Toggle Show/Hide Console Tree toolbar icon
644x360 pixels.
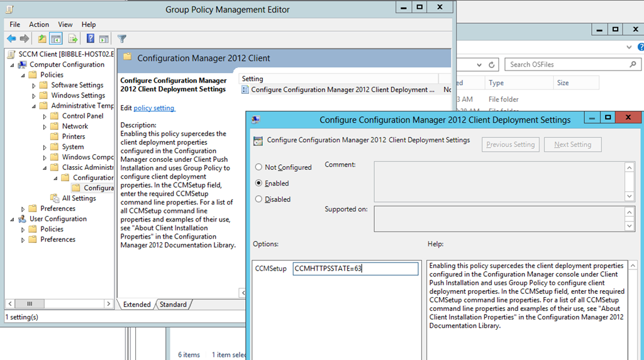tap(56, 39)
